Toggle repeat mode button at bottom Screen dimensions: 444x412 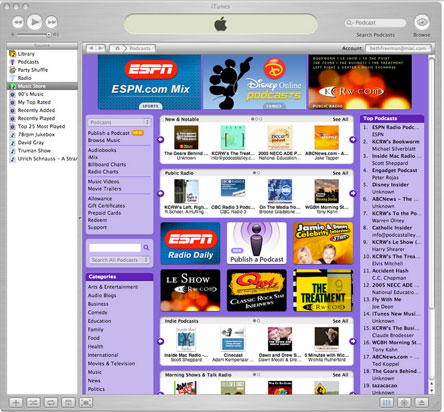[x=50, y=403]
